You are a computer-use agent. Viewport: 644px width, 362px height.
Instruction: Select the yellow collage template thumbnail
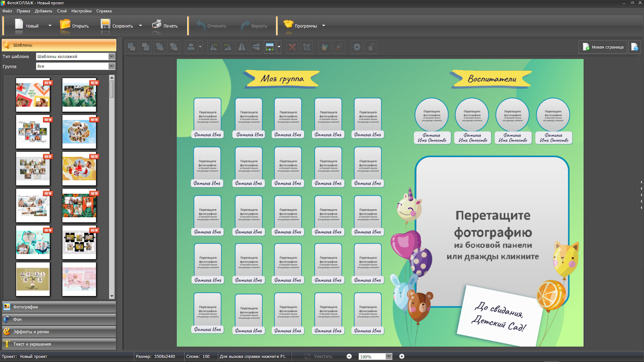coord(79,169)
